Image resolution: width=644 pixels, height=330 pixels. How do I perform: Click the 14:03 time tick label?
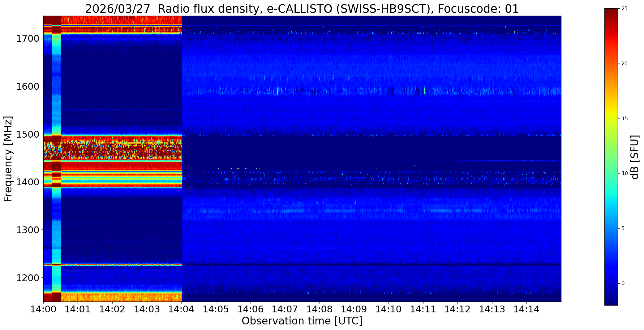(x=147, y=309)
